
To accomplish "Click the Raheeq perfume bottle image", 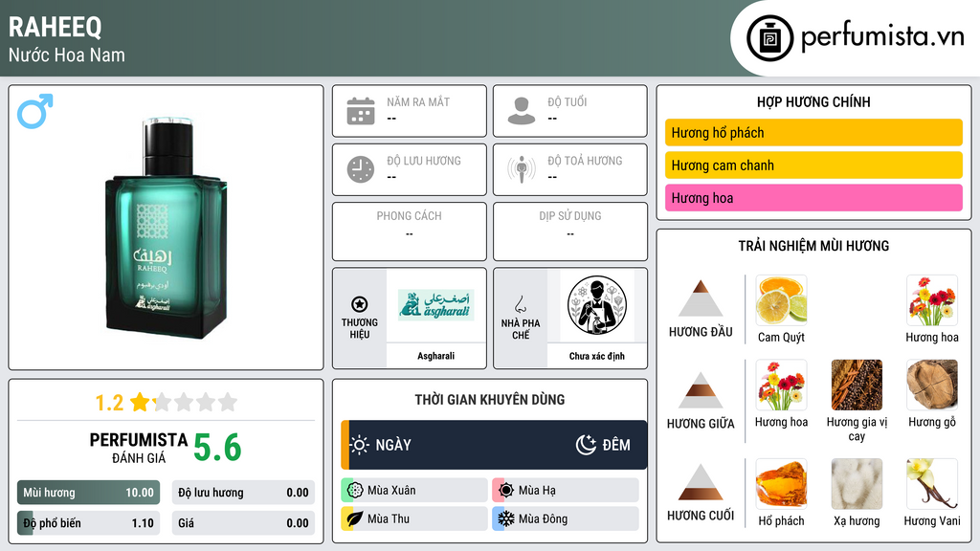I will click(167, 228).
